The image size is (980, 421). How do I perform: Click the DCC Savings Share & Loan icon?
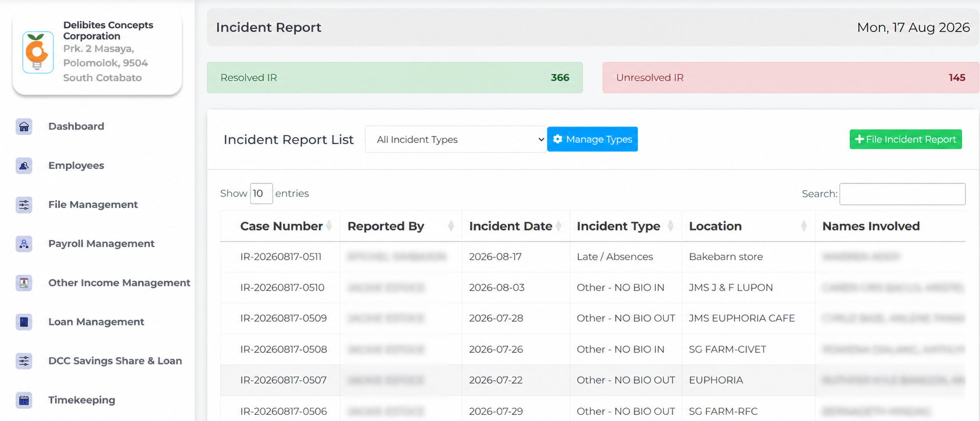[24, 361]
